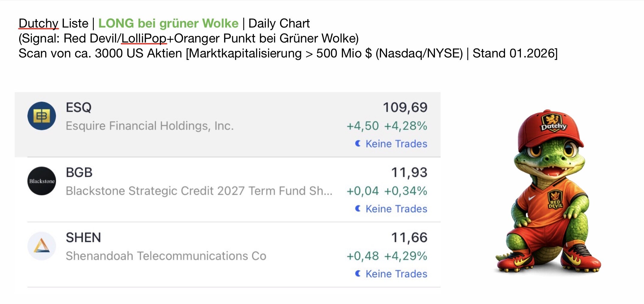Click the underlined 'Dutchy' word in heading
Viewport: 644px width, 304px height.
point(38,23)
